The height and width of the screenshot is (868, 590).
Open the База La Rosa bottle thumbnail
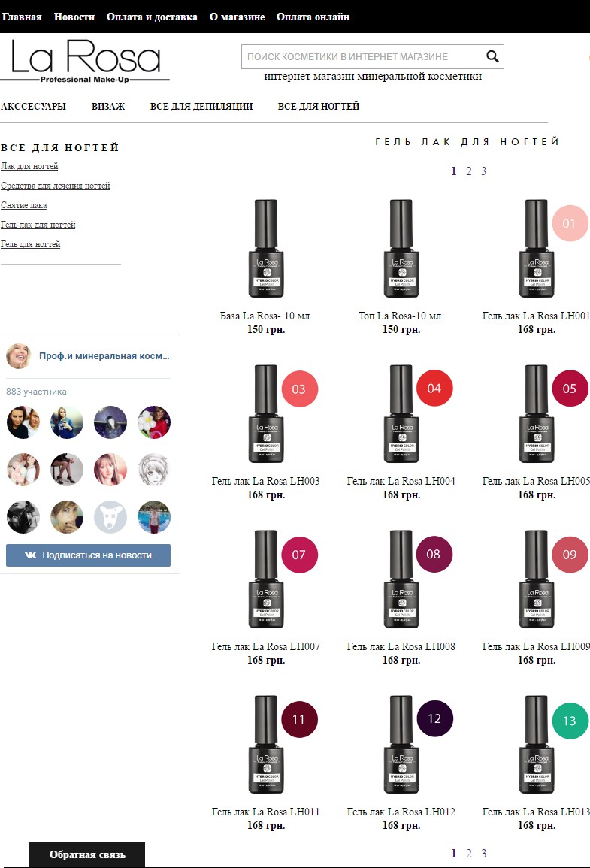(x=266, y=249)
